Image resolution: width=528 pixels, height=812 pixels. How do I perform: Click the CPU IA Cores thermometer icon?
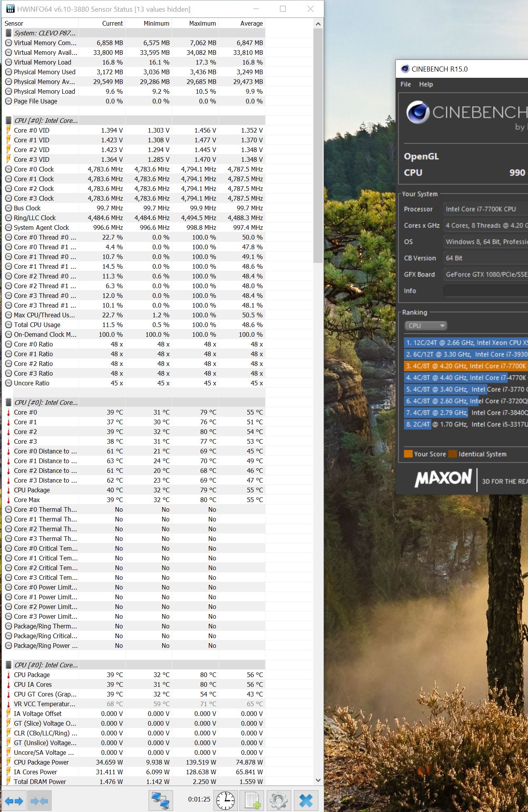pos(9,684)
